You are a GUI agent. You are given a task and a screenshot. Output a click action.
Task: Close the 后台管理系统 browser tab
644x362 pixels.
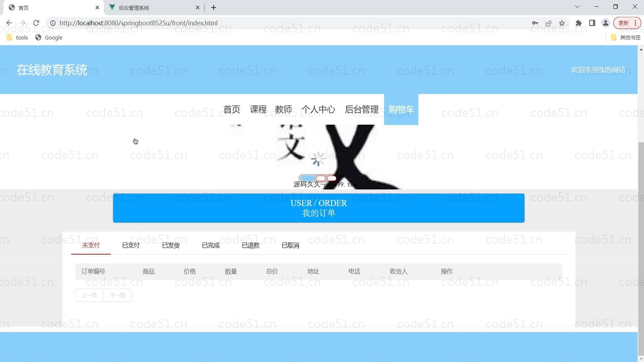(198, 7)
